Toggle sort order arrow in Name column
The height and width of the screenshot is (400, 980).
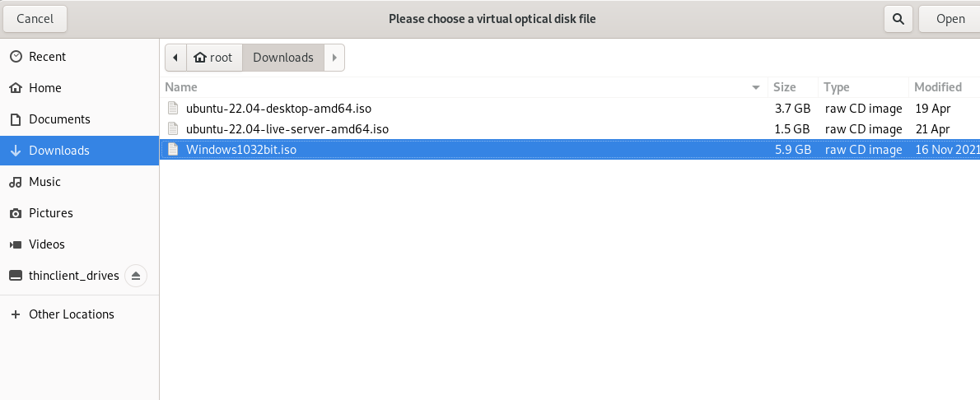[756, 87]
